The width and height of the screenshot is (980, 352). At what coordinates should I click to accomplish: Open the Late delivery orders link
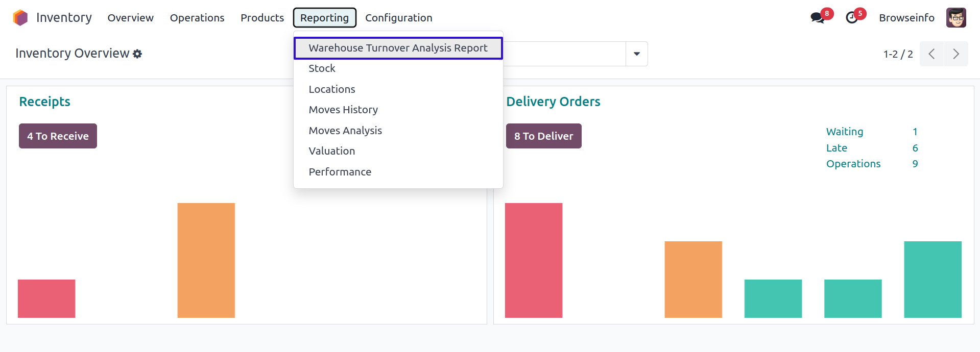click(x=836, y=148)
